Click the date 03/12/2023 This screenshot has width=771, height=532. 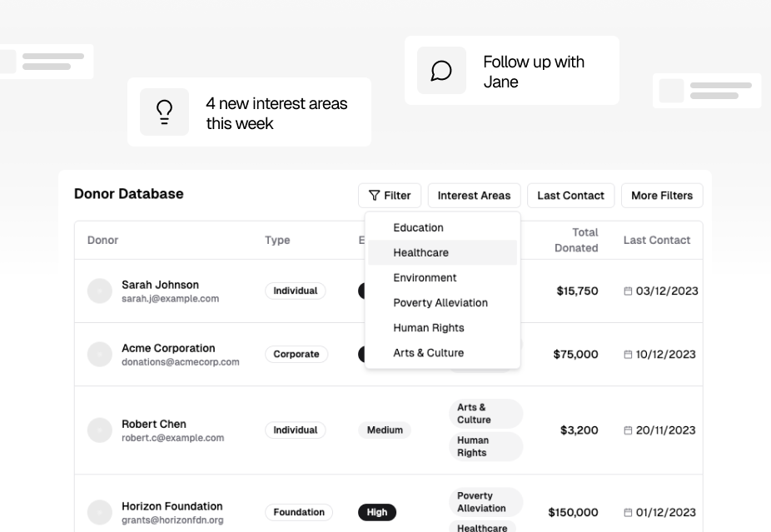[667, 291]
